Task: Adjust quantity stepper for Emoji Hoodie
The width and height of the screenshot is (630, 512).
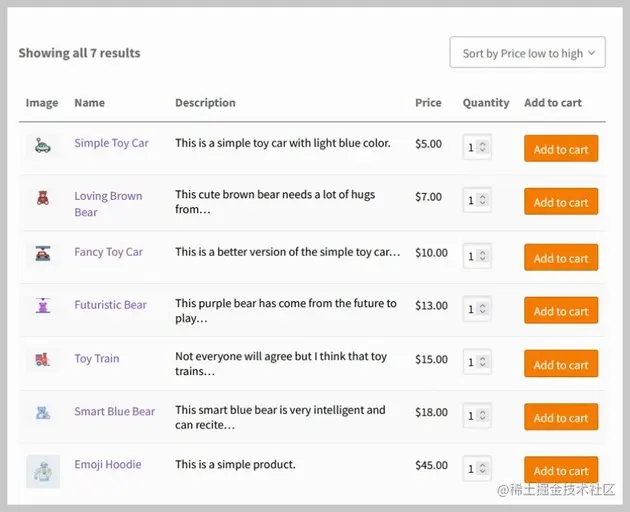Action: pos(483,469)
